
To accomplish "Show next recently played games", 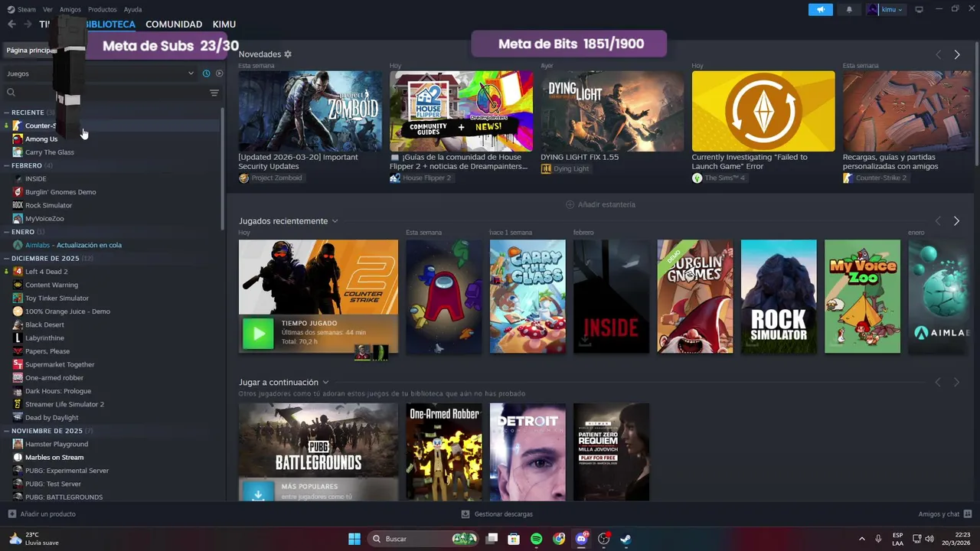I will pos(956,221).
